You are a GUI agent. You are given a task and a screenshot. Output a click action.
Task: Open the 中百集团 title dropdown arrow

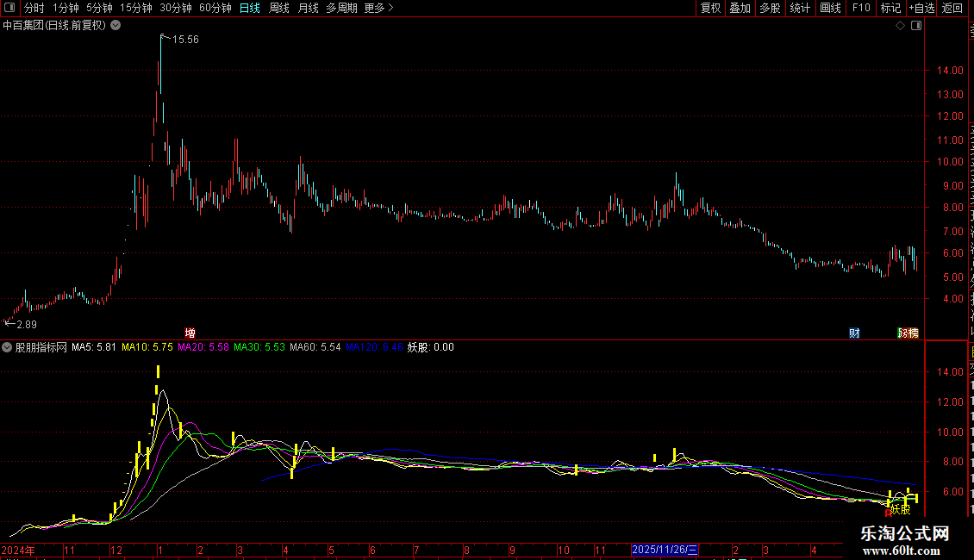pos(116,26)
